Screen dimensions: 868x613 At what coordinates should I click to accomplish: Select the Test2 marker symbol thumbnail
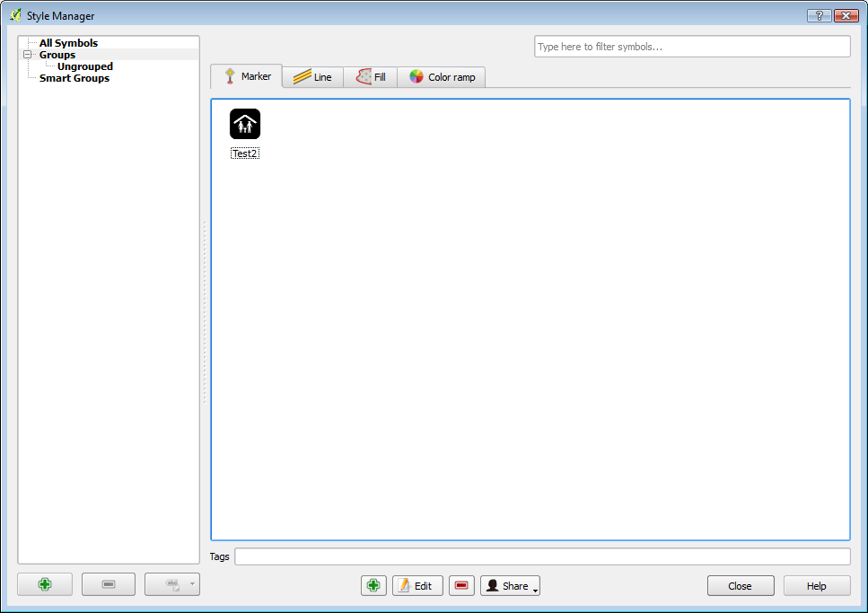pyautogui.click(x=245, y=124)
